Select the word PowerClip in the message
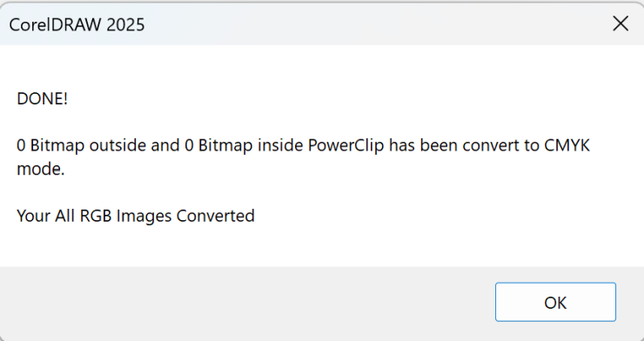This screenshot has height=341, width=644. pos(345,145)
